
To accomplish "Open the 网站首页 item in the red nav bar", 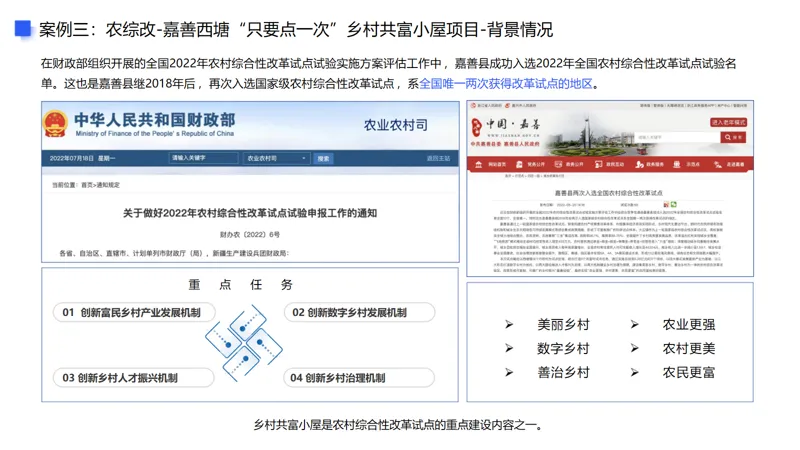I will pyautogui.click(x=490, y=164).
